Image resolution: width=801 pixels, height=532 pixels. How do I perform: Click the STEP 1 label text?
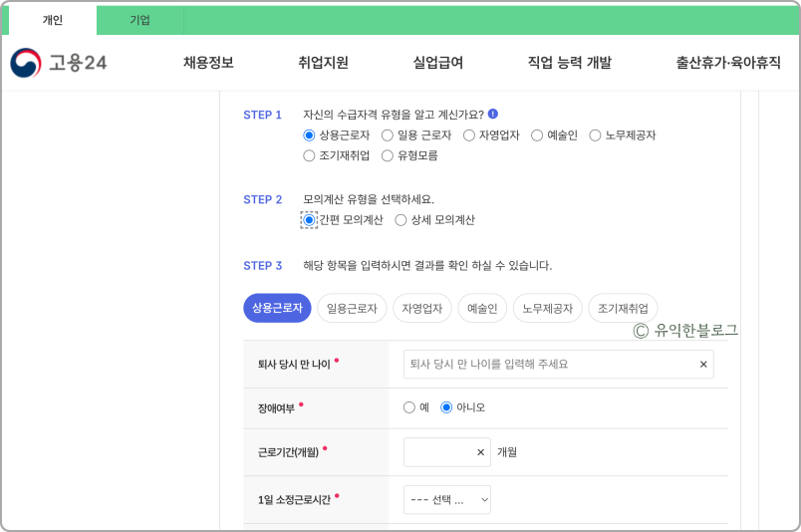pyautogui.click(x=263, y=115)
